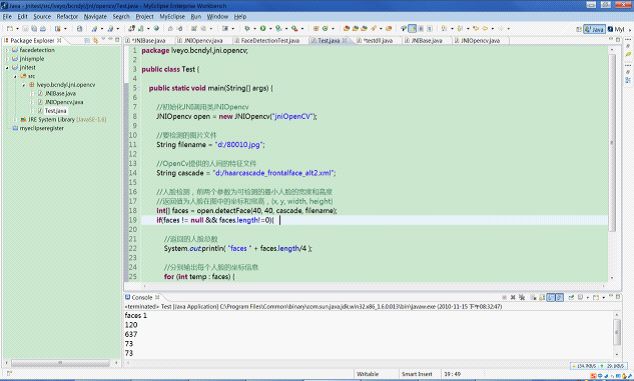Screen dimensions: 634x381
Task: Click the Search flashlight toolbar icon
Action: (373, 29)
